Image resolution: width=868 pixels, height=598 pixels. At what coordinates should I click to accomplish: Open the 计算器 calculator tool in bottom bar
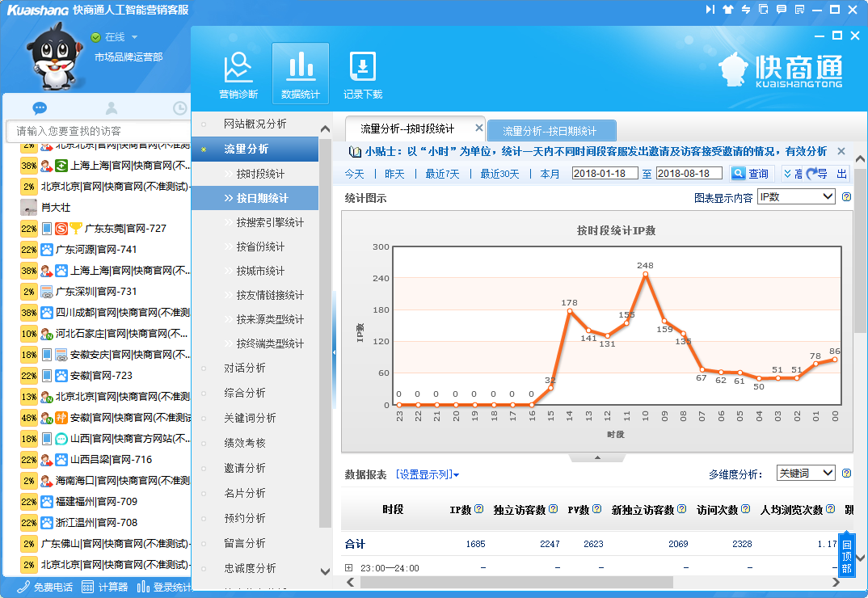click(x=105, y=587)
